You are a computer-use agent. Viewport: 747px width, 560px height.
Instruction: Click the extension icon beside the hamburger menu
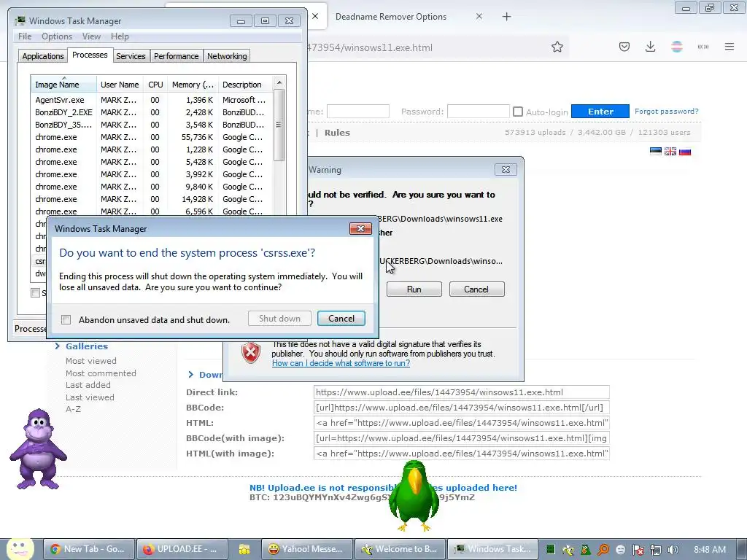point(703,47)
